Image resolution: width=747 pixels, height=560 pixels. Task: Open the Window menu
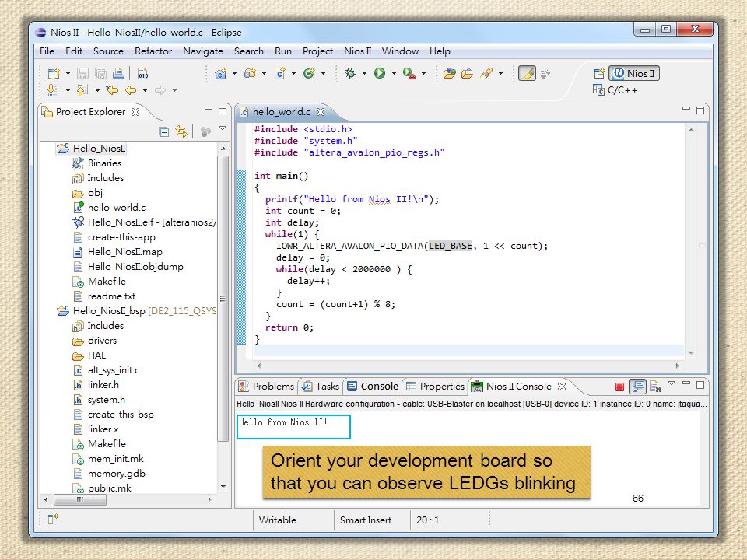(400, 51)
